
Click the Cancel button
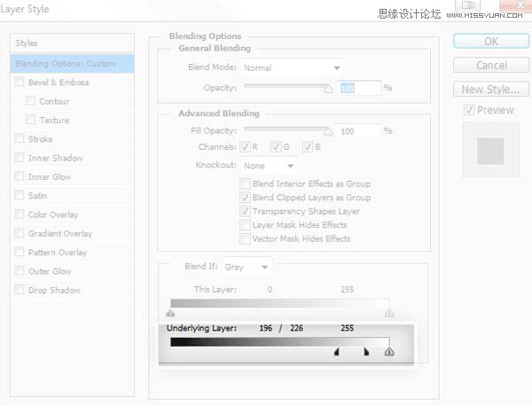491,65
